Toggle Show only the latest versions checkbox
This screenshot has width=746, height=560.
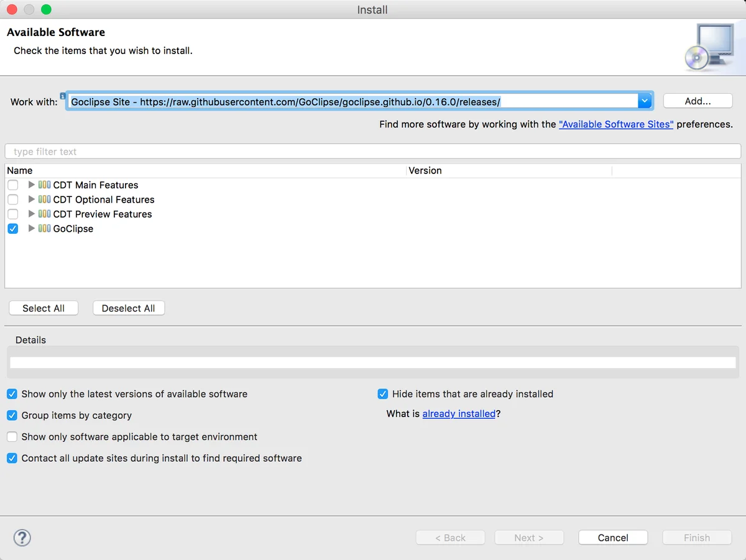coord(12,394)
